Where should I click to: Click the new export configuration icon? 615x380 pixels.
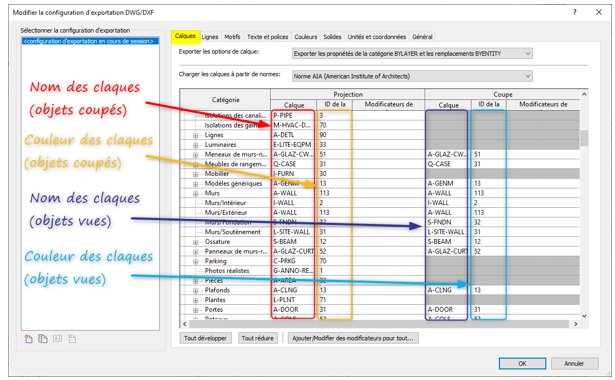[29, 339]
